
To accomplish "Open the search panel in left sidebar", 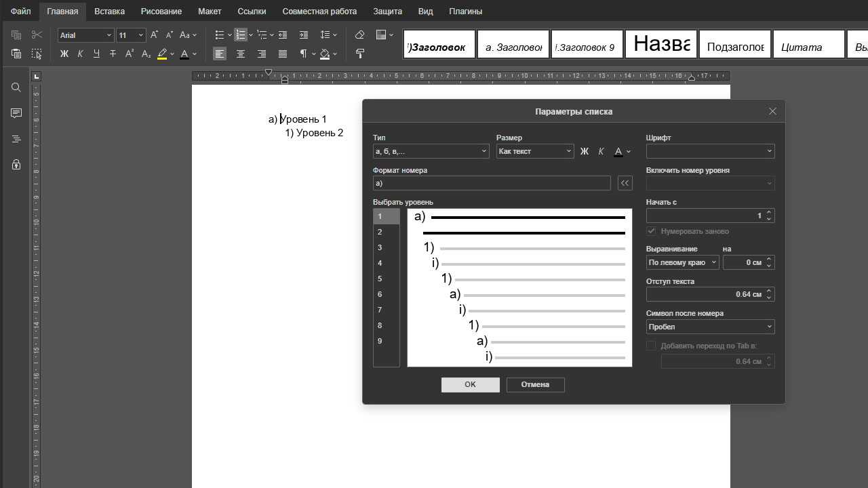I will coord(16,87).
